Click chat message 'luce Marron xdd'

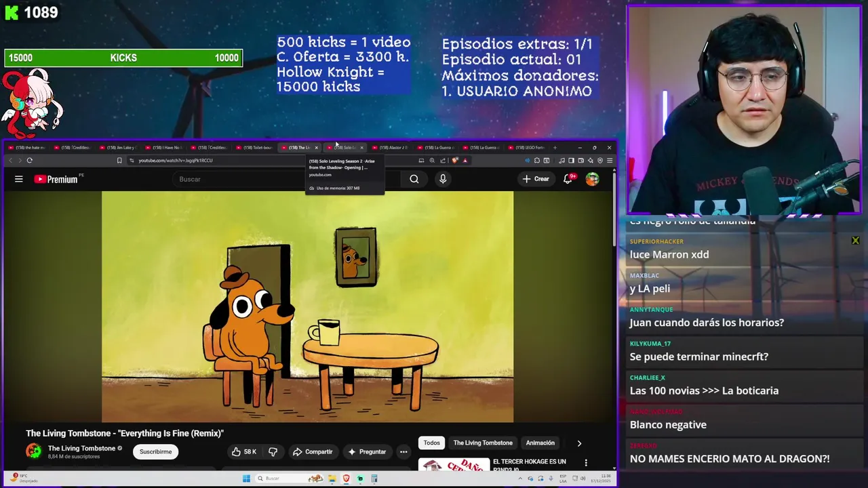pos(669,255)
